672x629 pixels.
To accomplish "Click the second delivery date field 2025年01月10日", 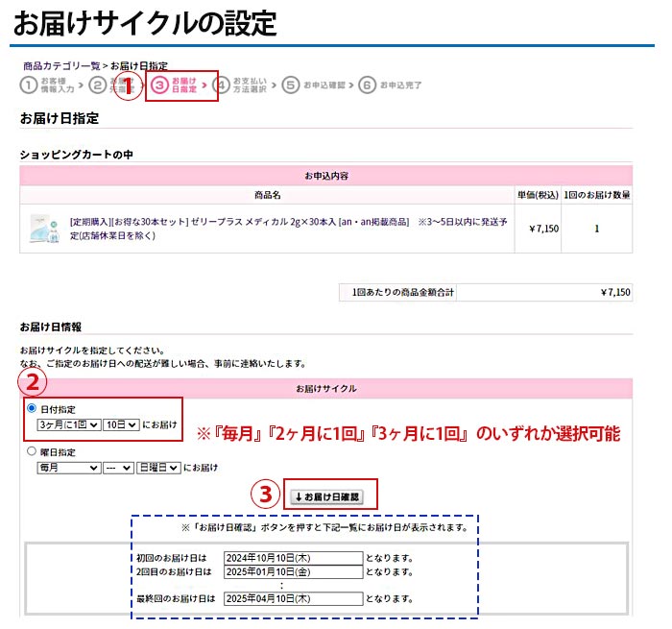I will [293, 571].
